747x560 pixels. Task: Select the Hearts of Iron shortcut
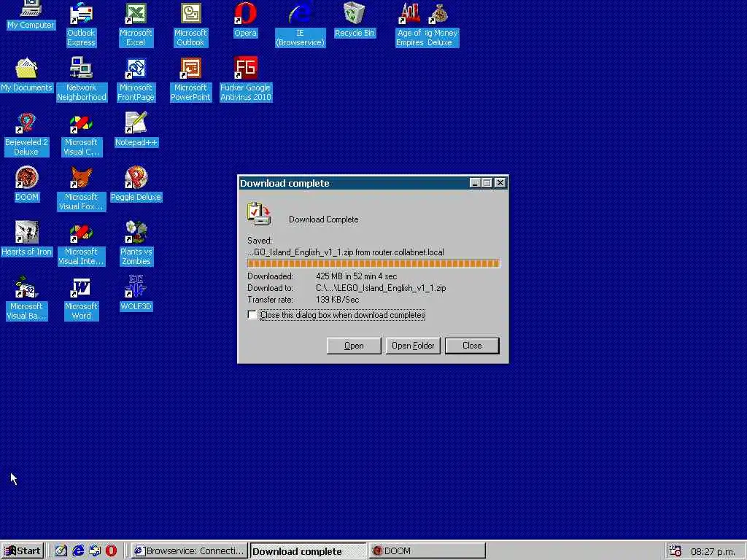(x=26, y=238)
